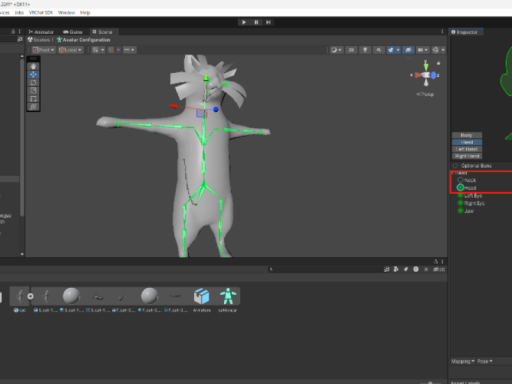This screenshot has width=512, height=384.
Task: Toggle scene visibility of hidden objects icon
Action: pyautogui.click(x=408, y=50)
